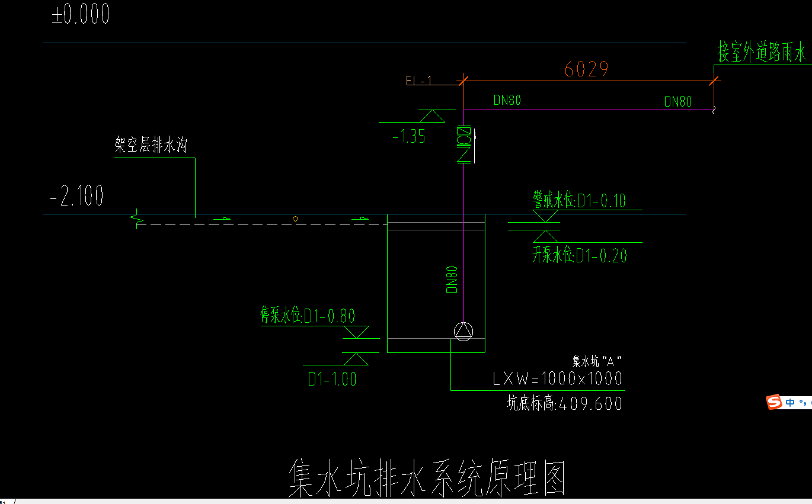Select the elevation triangle marker above -1.35
The image size is (812, 504).
click(x=431, y=116)
